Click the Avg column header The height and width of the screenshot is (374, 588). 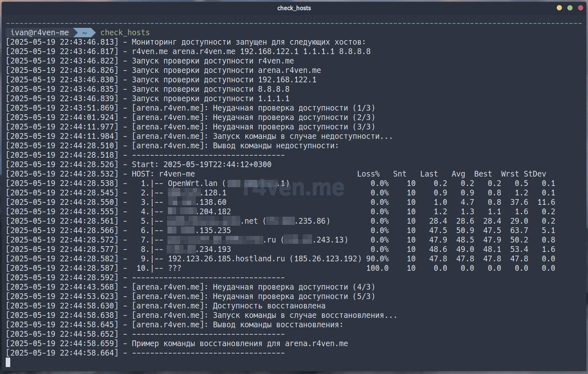click(458, 174)
